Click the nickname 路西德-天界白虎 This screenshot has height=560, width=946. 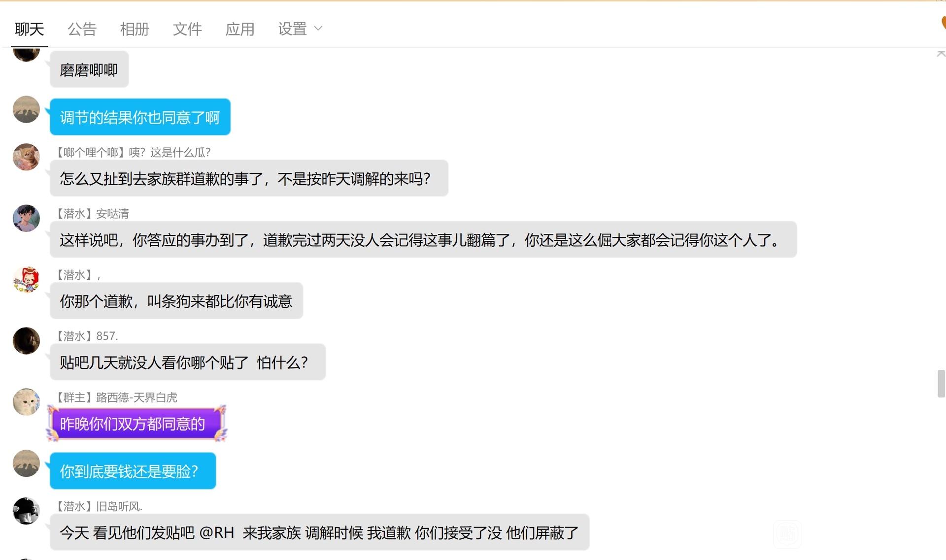136,397
